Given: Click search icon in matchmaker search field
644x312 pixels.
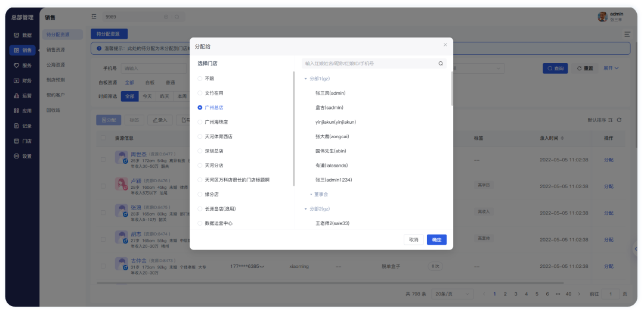Looking at the screenshot, I should 441,64.
